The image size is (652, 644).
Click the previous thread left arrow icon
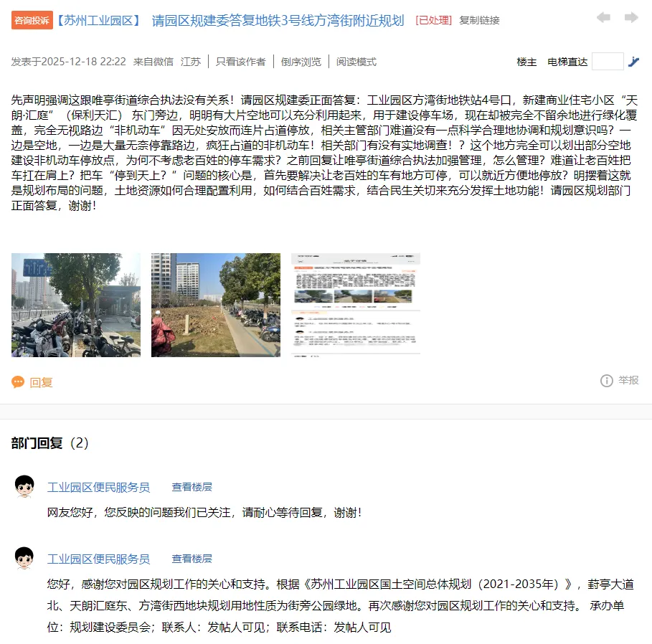point(603,17)
